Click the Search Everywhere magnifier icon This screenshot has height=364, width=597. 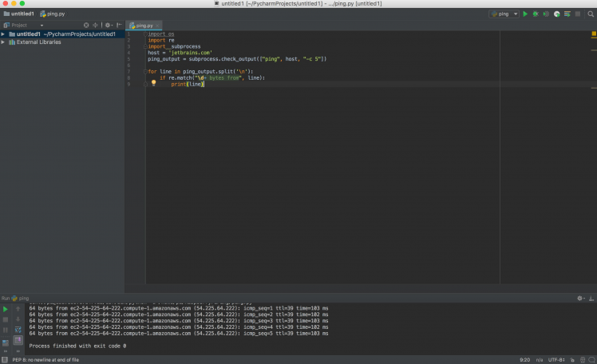point(589,14)
